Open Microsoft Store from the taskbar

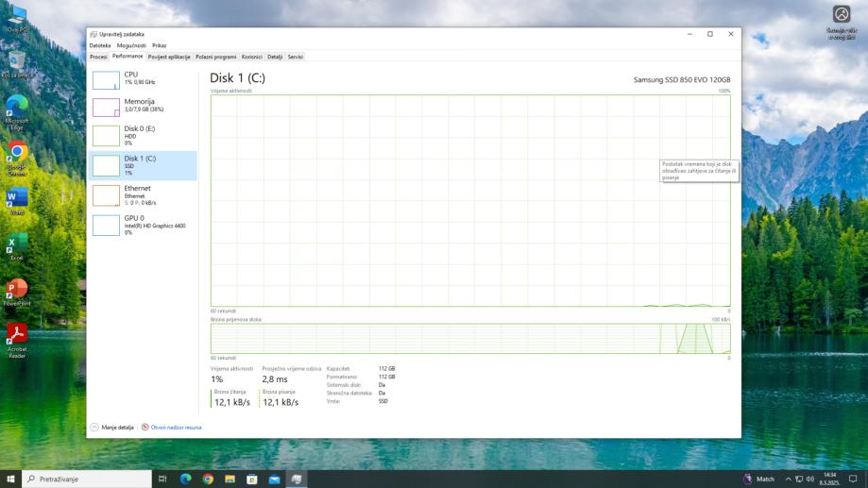pyautogui.click(x=252, y=480)
